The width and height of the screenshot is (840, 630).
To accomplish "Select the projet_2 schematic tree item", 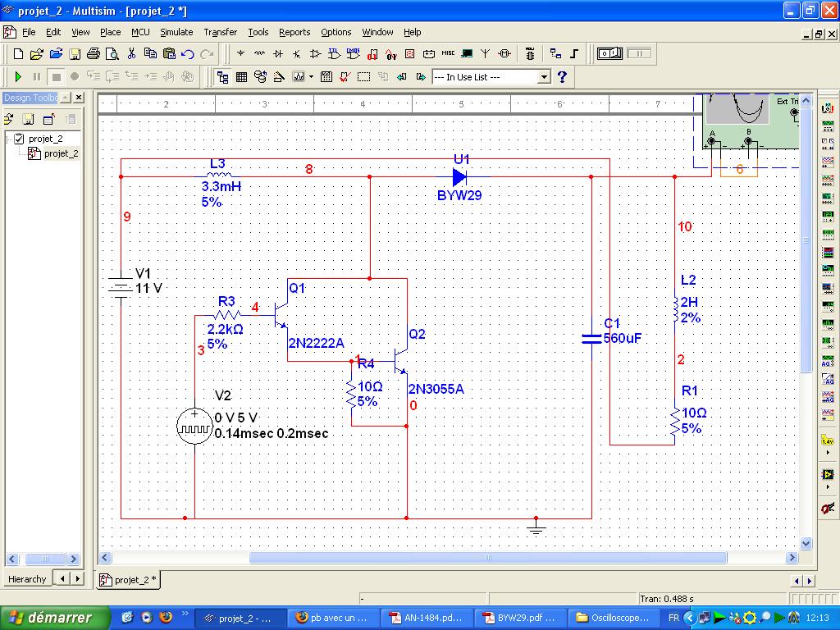I will pos(61,153).
